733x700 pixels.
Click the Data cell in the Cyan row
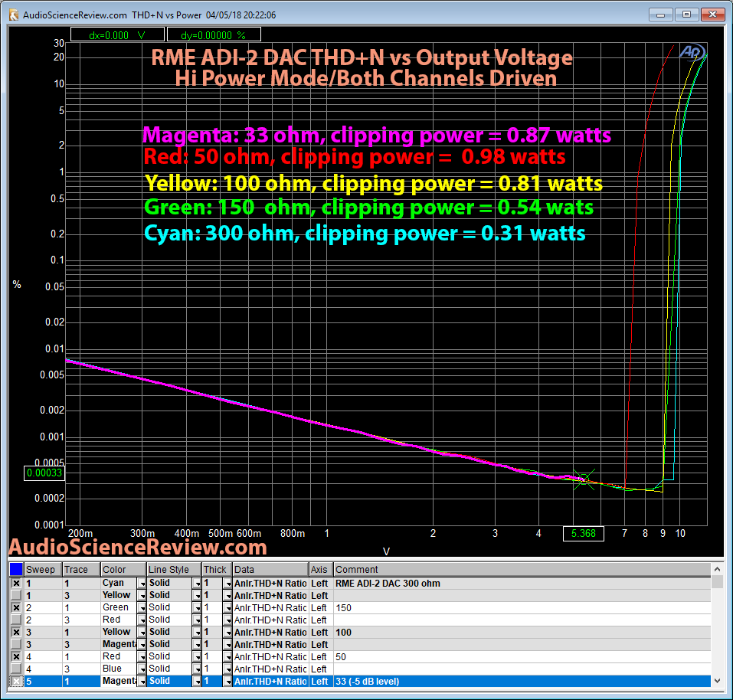click(x=270, y=583)
